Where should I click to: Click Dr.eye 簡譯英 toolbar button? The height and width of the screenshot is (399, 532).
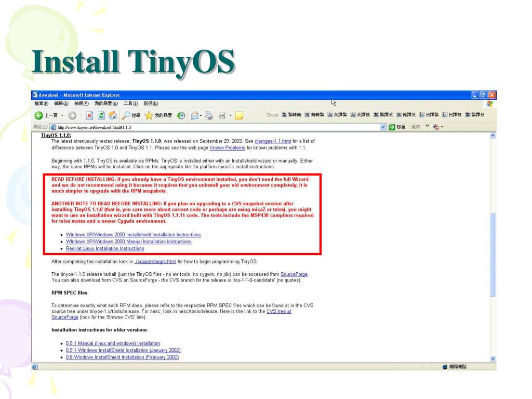pos(406,115)
